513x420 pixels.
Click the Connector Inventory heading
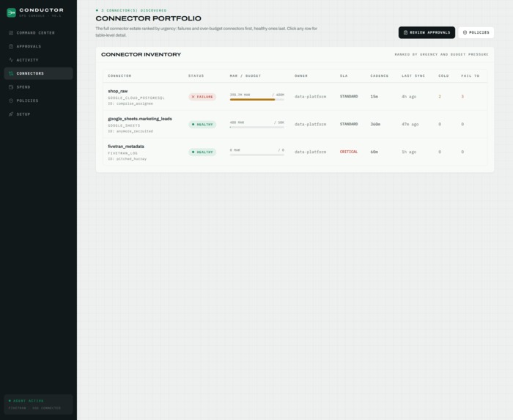click(141, 55)
